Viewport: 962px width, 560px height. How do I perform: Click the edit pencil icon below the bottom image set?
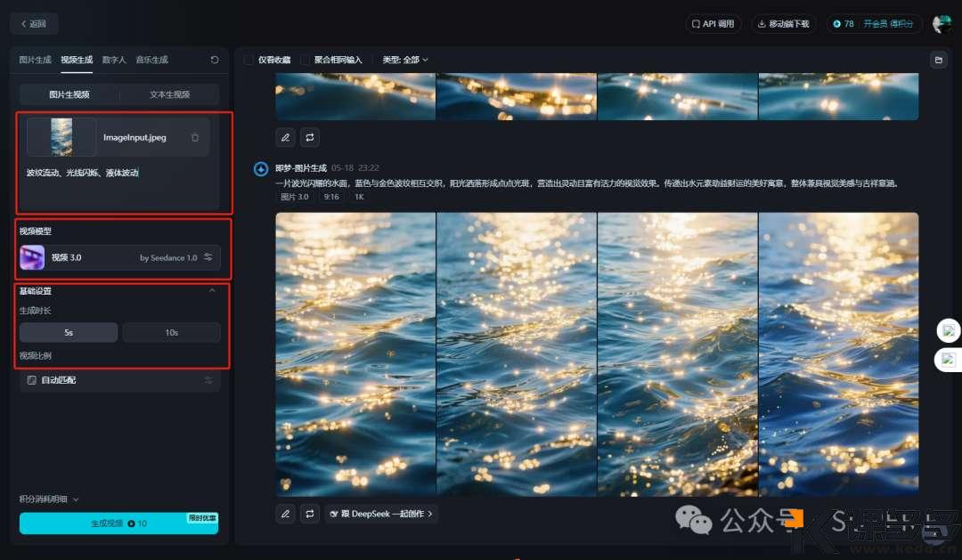pyautogui.click(x=285, y=514)
